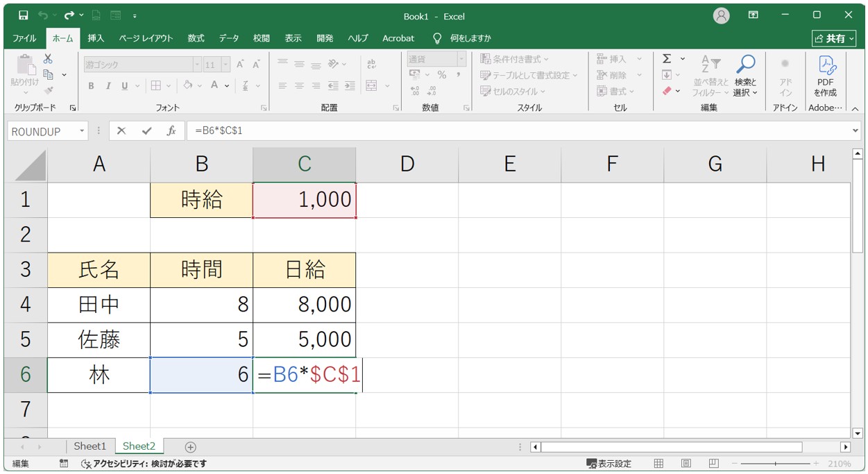Decrease font size with small A
Image resolution: width=868 pixels, height=474 pixels.
(x=255, y=65)
